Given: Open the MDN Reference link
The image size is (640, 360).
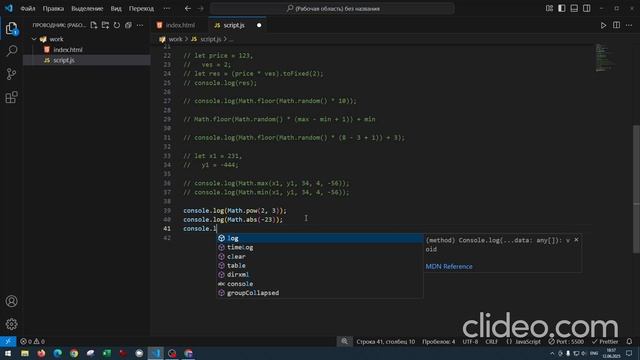Looking at the screenshot, I should click(449, 267).
